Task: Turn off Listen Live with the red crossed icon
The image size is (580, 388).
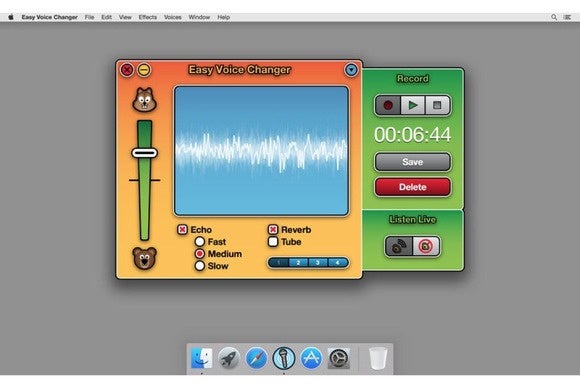Action: click(x=426, y=246)
